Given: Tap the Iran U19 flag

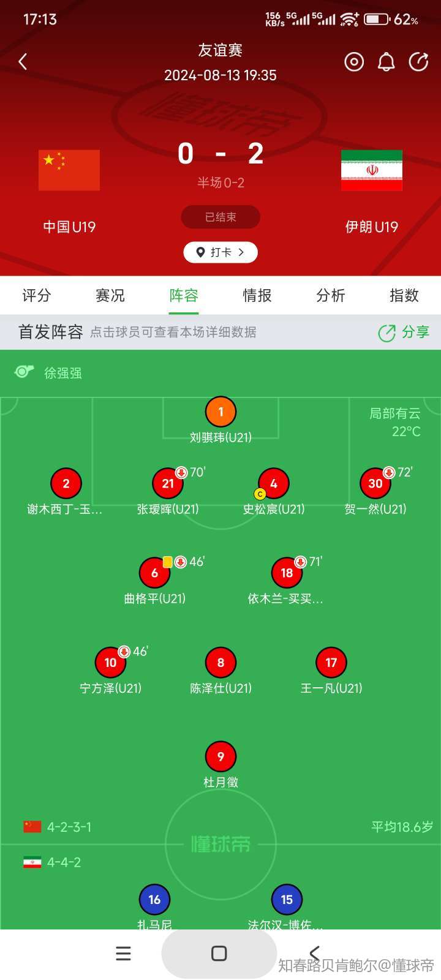Looking at the screenshot, I should coord(372,170).
